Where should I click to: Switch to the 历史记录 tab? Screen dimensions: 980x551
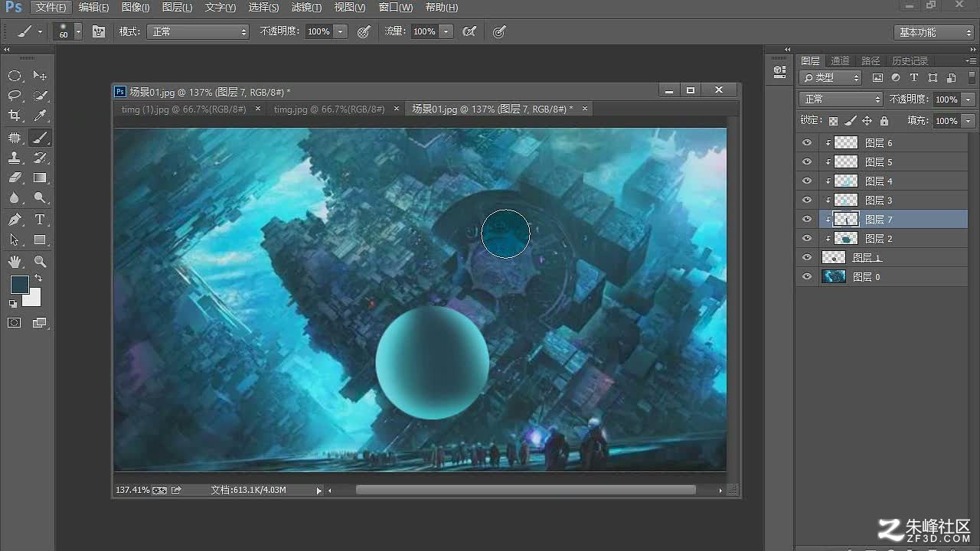click(x=910, y=60)
